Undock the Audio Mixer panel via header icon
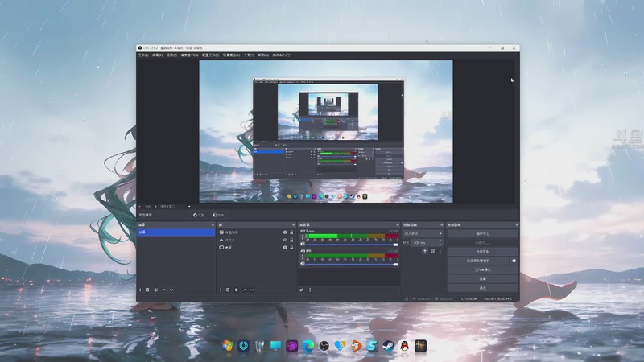This screenshot has height=362, width=644. coord(397,225)
